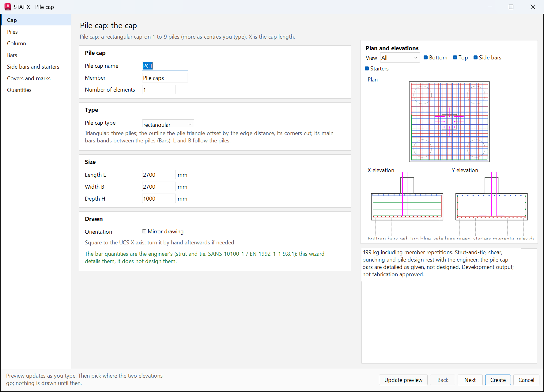This screenshot has width=544, height=392.
Task: Click the 'Pile cap: the cap' heading
Action: pyautogui.click(x=108, y=25)
